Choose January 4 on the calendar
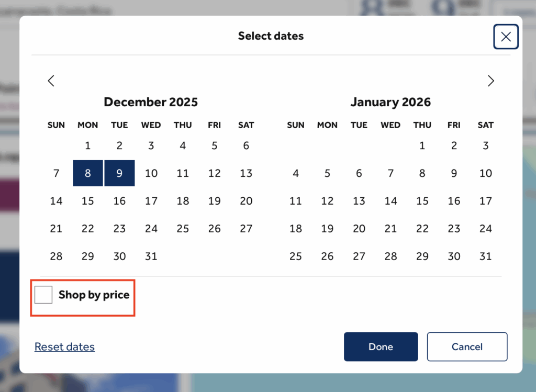Viewport: 536px width, 392px height. click(296, 173)
